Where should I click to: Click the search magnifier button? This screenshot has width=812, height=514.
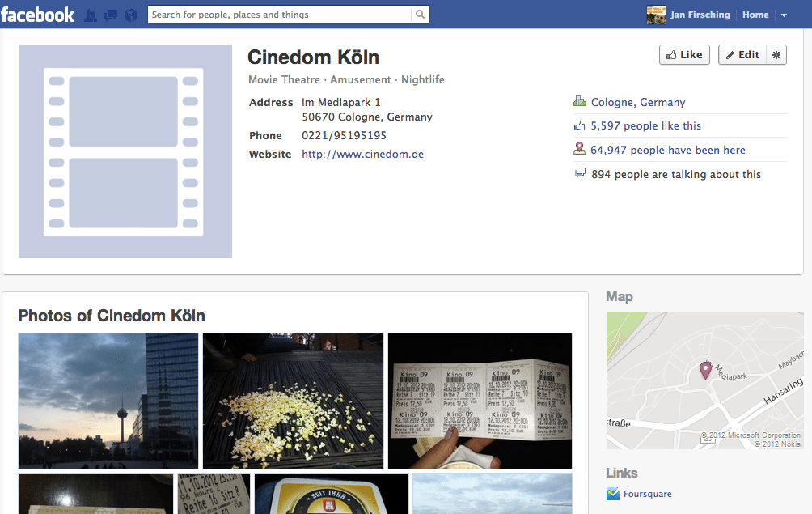click(x=420, y=15)
